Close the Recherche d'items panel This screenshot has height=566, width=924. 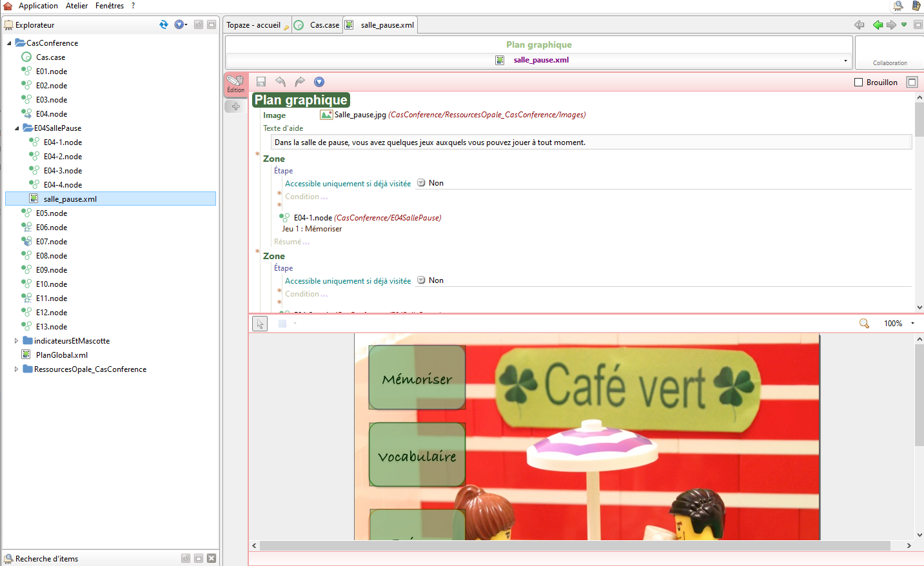211,558
